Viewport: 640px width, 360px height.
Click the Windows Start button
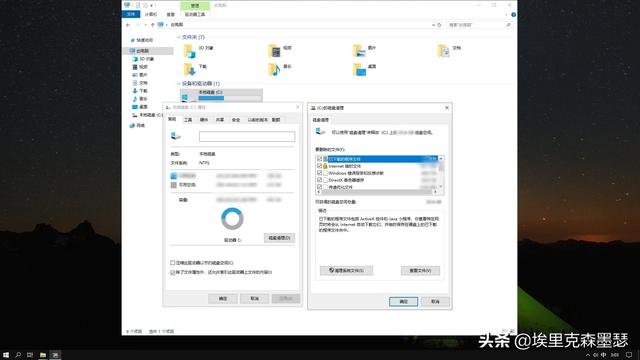(x=6, y=355)
